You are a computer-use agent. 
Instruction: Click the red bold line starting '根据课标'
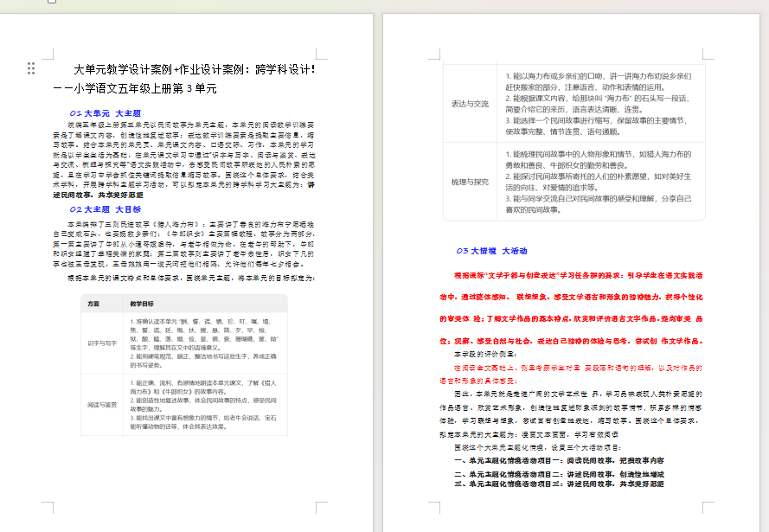click(578, 276)
